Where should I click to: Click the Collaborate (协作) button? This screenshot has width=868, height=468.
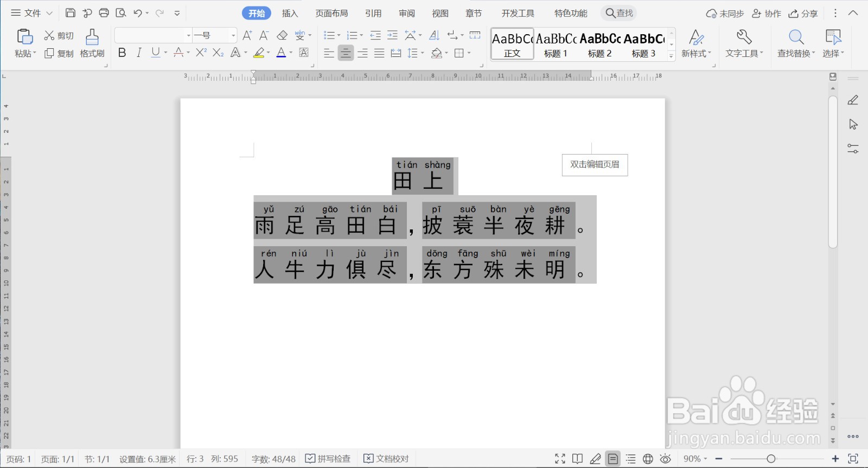[x=767, y=13]
